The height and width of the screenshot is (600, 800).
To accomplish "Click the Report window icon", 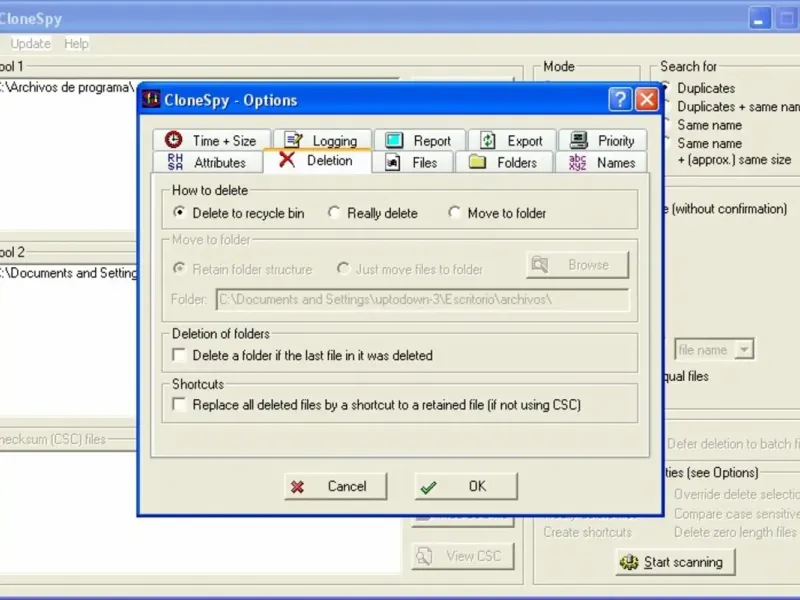I will tap(394, 140).
